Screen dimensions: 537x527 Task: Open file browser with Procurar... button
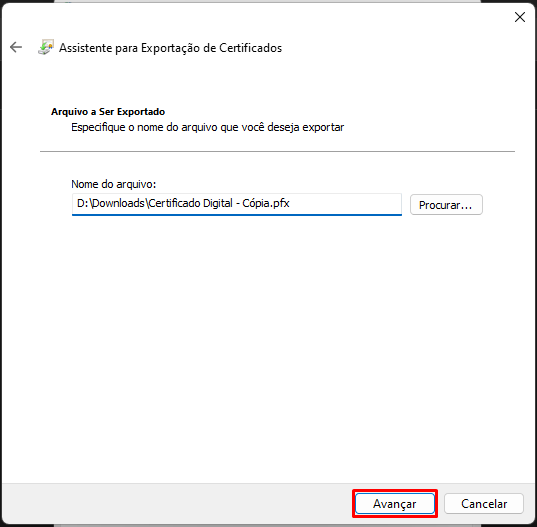coord(446,205)
